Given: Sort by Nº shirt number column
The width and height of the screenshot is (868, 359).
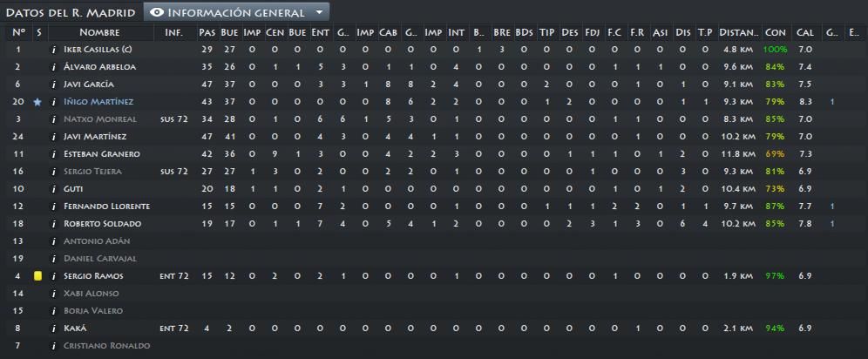Looking at the screenshot, I should (19, 32).
